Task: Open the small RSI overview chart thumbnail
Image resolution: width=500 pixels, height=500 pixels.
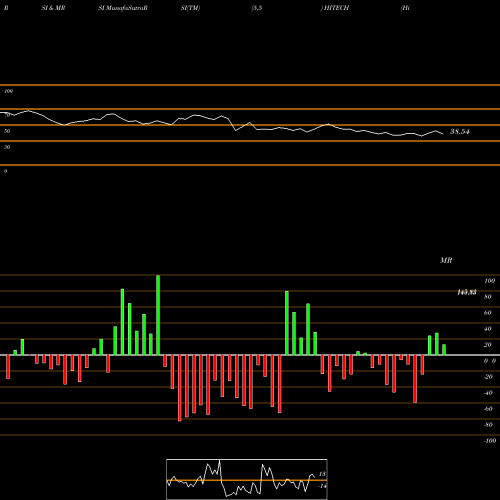Action: [x=247, y=479]
